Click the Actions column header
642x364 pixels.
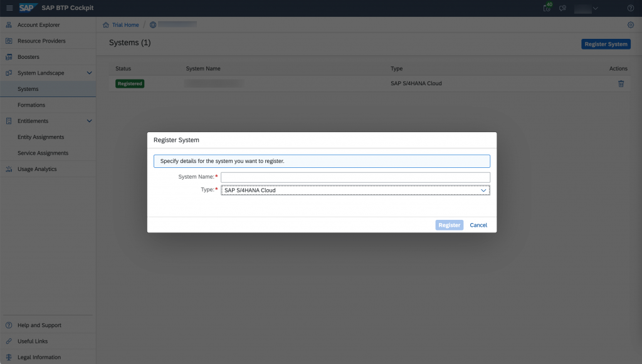(618, 69)
